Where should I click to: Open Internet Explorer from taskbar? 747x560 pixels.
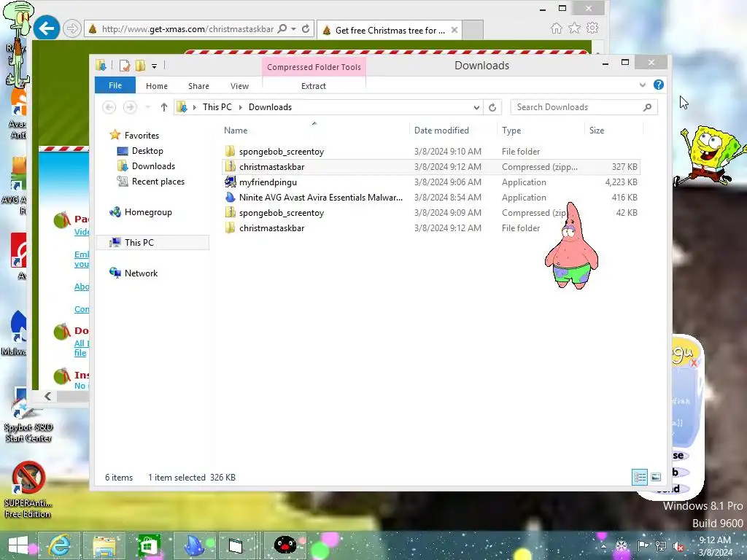point(60,545)
